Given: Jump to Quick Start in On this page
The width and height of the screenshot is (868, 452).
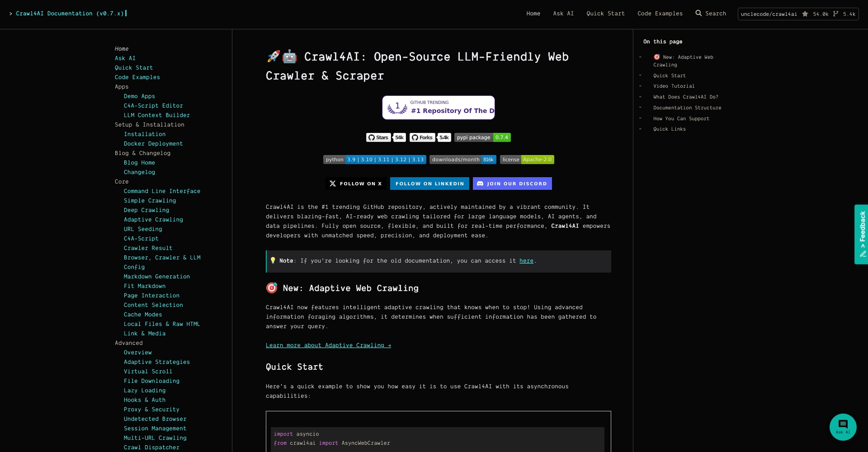Looking at the screenshot, I should 670,75.
